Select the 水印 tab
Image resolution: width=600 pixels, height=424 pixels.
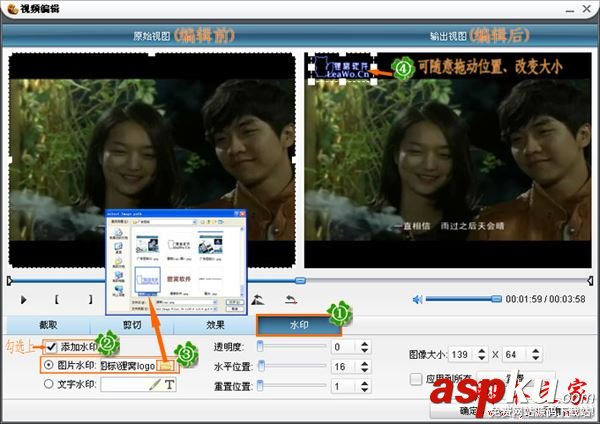pos(298,325)
